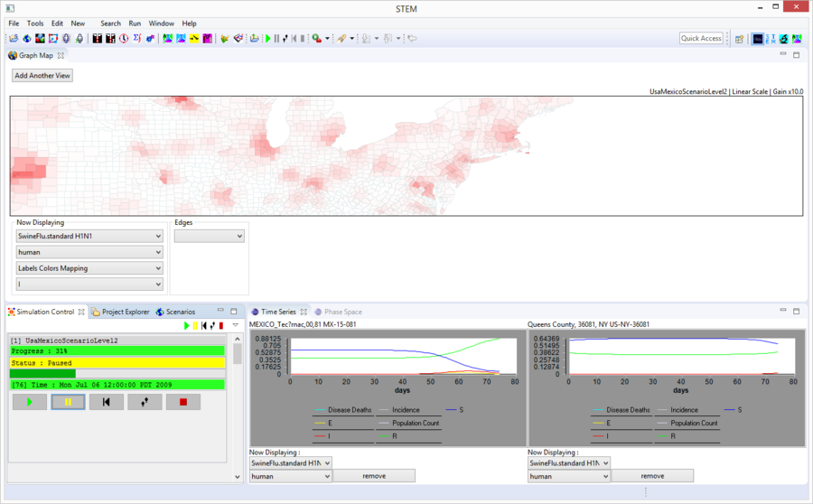Open the Edges dropdown

(x=209, y=237)
